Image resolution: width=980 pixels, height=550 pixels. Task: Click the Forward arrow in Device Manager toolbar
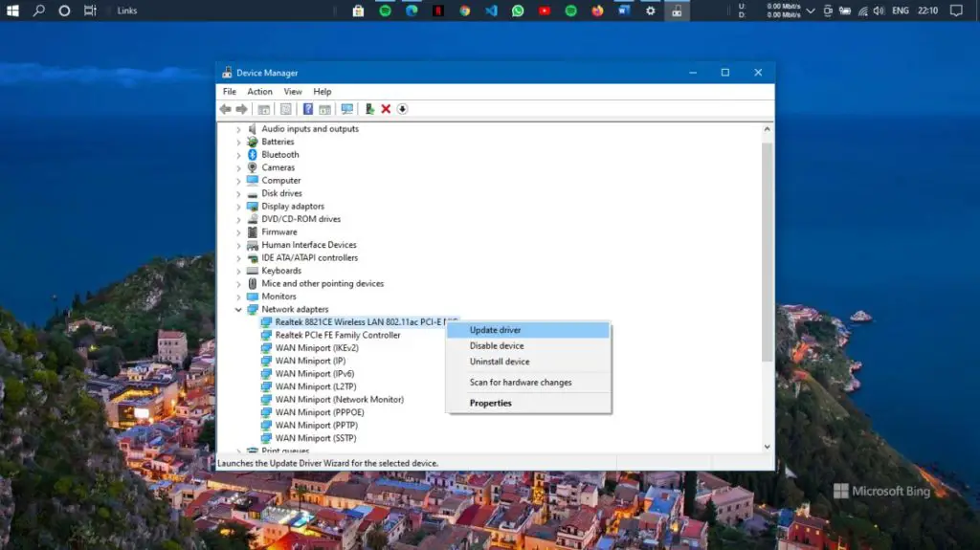(x=242, y=109)
